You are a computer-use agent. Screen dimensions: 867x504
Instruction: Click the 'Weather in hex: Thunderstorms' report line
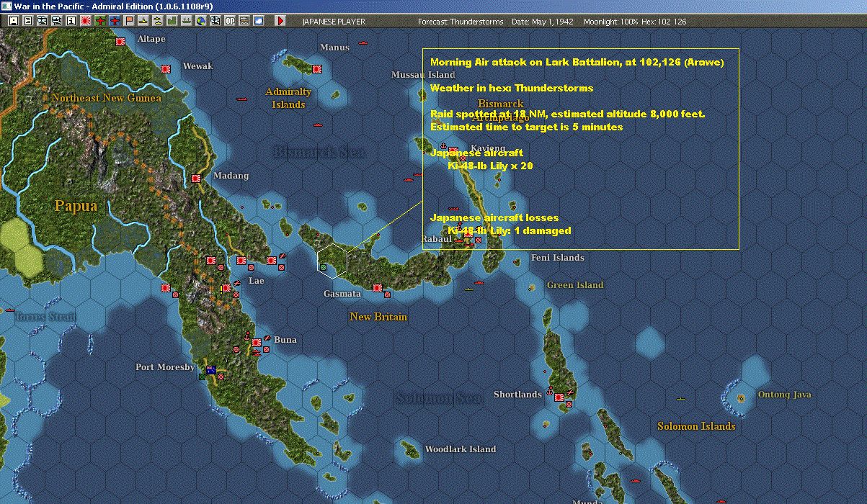pyautogui.click(x=512, y=89)
